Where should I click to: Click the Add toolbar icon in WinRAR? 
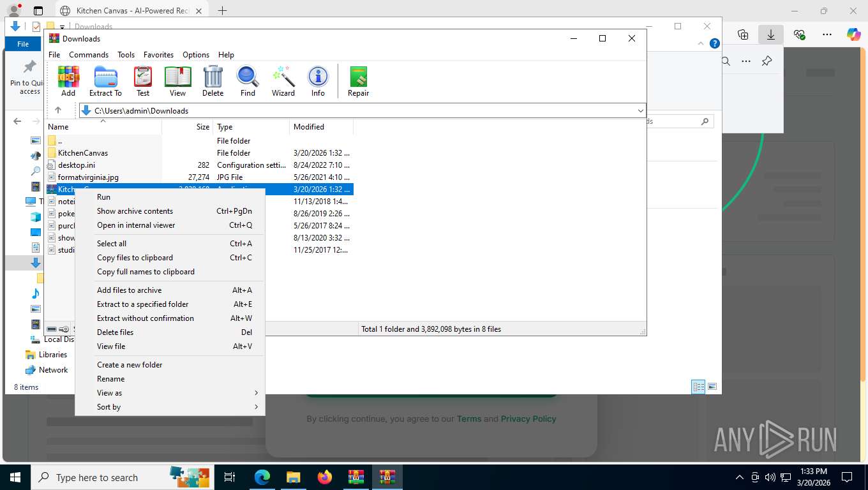[x=68, y=82]
